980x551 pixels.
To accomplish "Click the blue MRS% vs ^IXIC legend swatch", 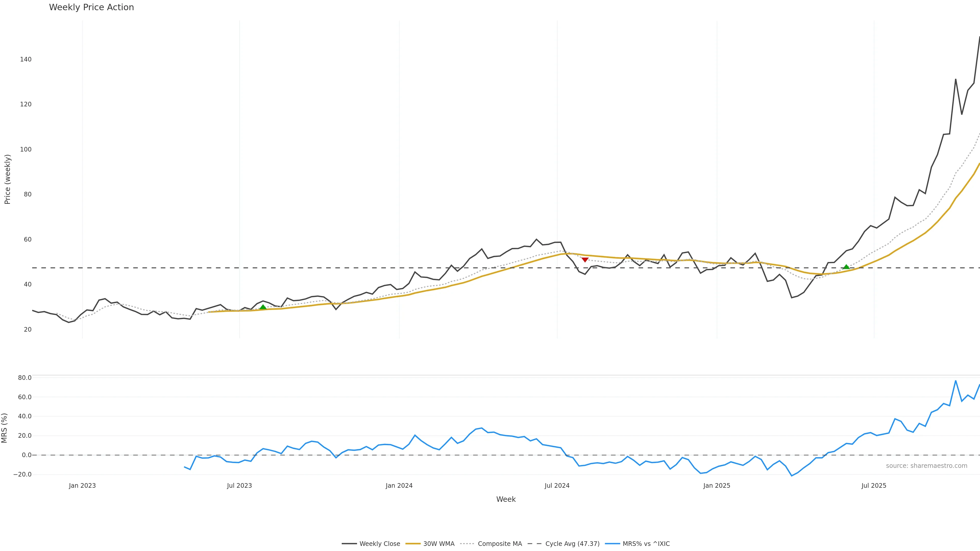I will click(x=612, y=544).
